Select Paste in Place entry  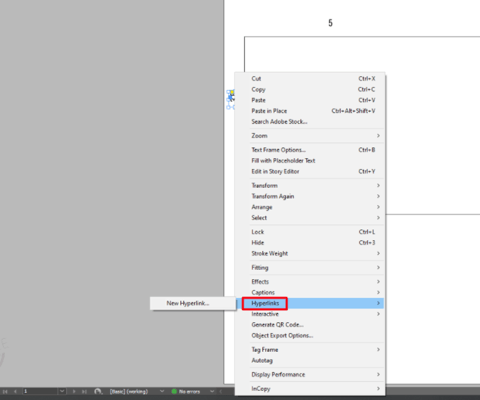(x=310, y=111)
